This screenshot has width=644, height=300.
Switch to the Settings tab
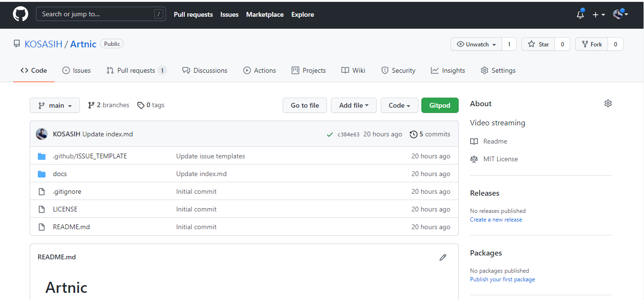click(498, 70)
